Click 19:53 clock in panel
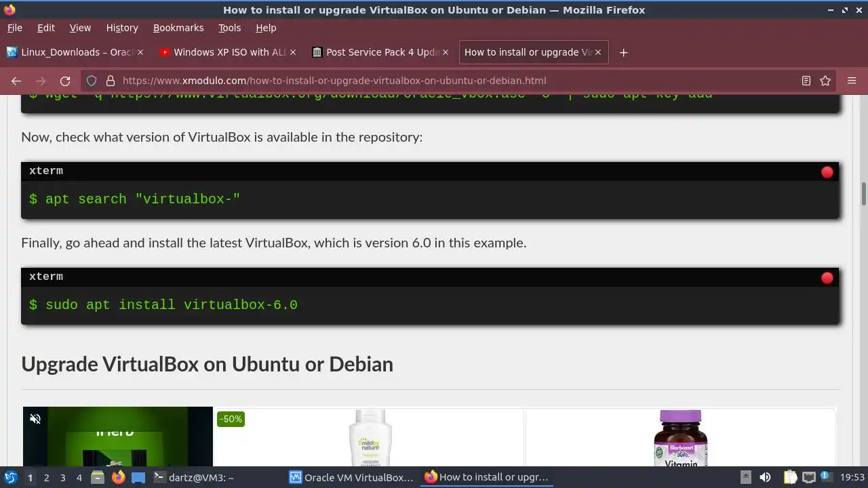The height and width of the screenshot is (488, 868). click(853, 477)
